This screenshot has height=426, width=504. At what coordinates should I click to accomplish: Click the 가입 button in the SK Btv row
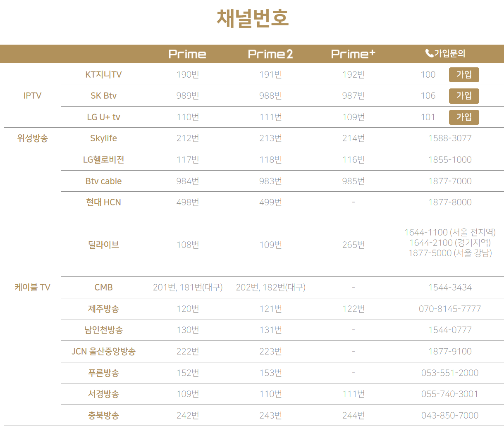pyautogui.click(x=464, y=96)
